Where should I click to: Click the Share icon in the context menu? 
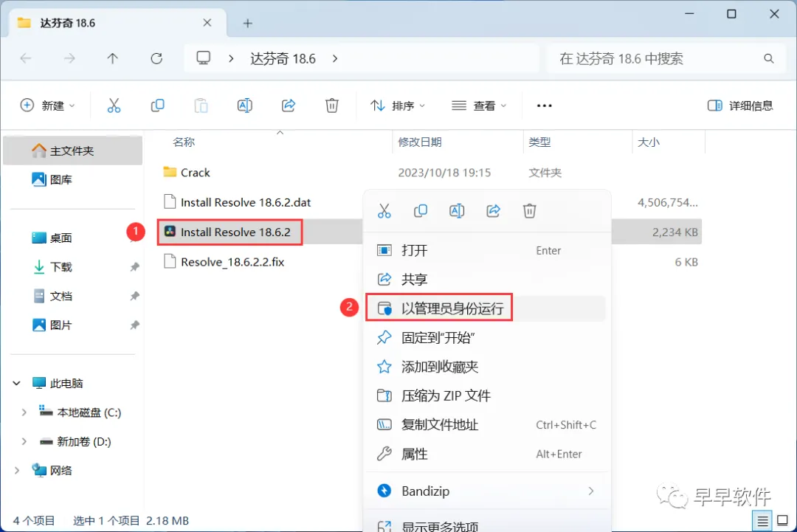pyautogui.click(x=493, y=211)
